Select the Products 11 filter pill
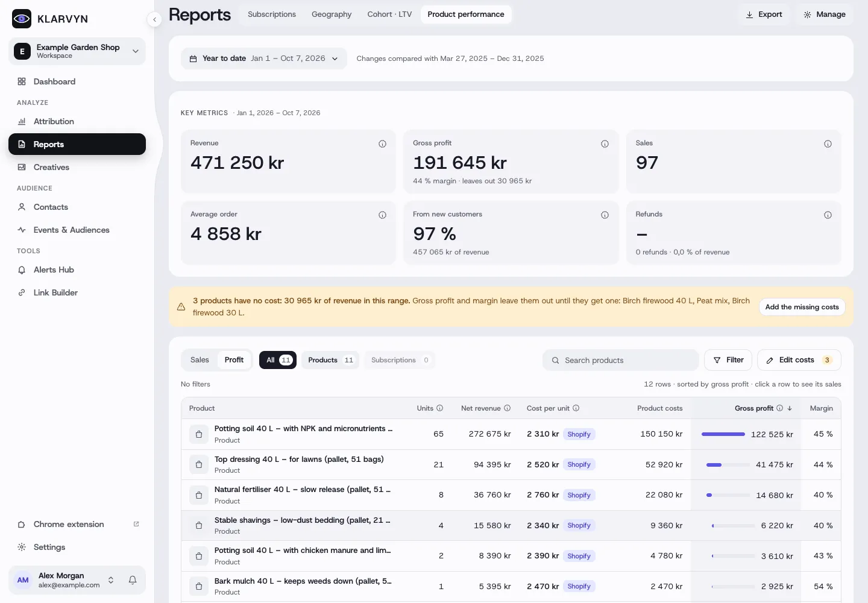The image size is (868, 603). [x=330, y=360]
